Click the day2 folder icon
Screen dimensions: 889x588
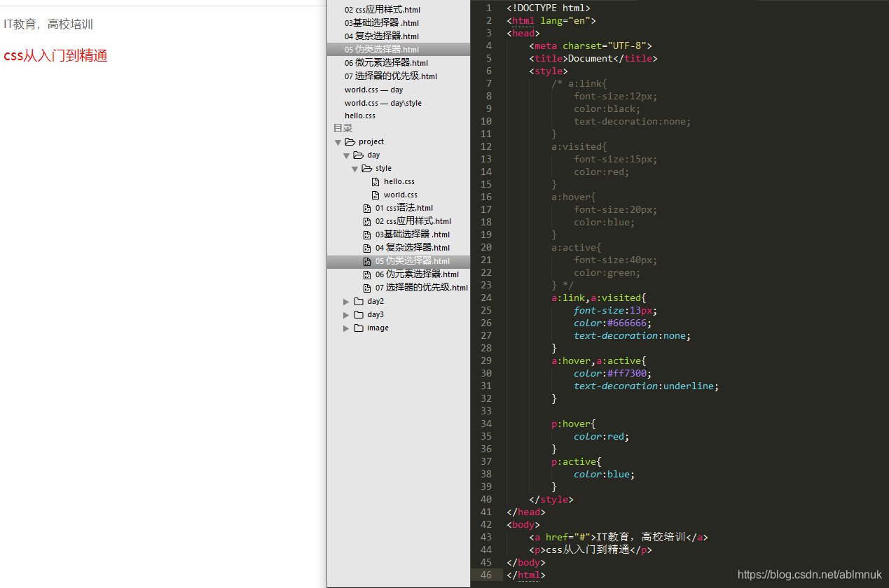tap(359, 301)
